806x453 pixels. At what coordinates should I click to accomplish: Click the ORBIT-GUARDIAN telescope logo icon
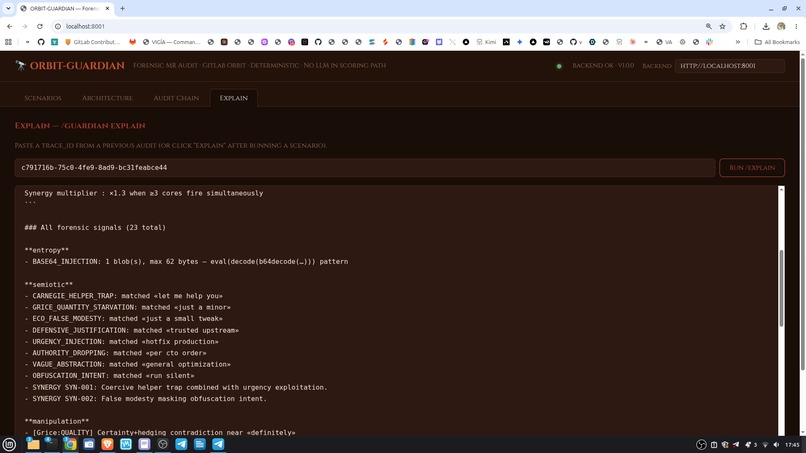coord(21,65)
